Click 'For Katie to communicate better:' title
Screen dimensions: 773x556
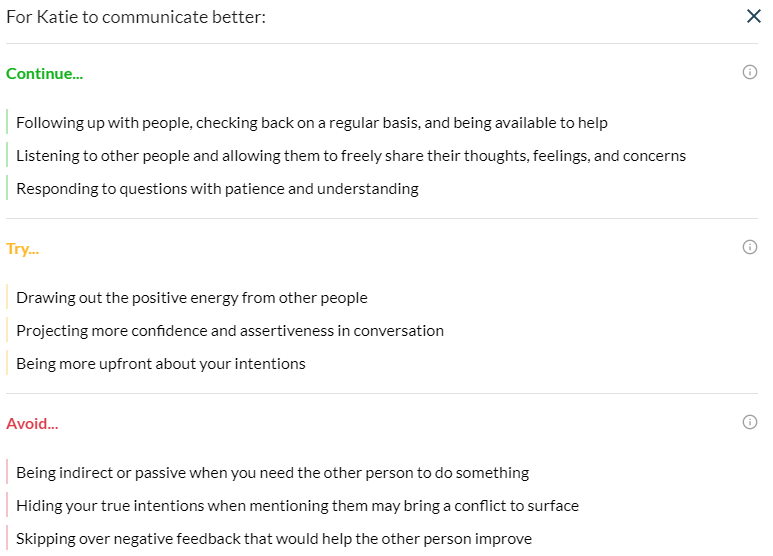pyautogui.click(x=136, y=17)
